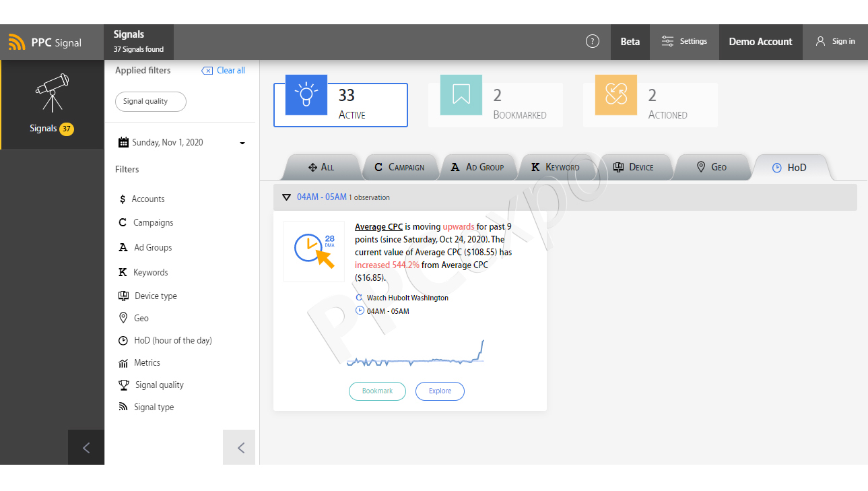Click the 04AM - 05AM label in card
The image size is (868, 491).
388,311
